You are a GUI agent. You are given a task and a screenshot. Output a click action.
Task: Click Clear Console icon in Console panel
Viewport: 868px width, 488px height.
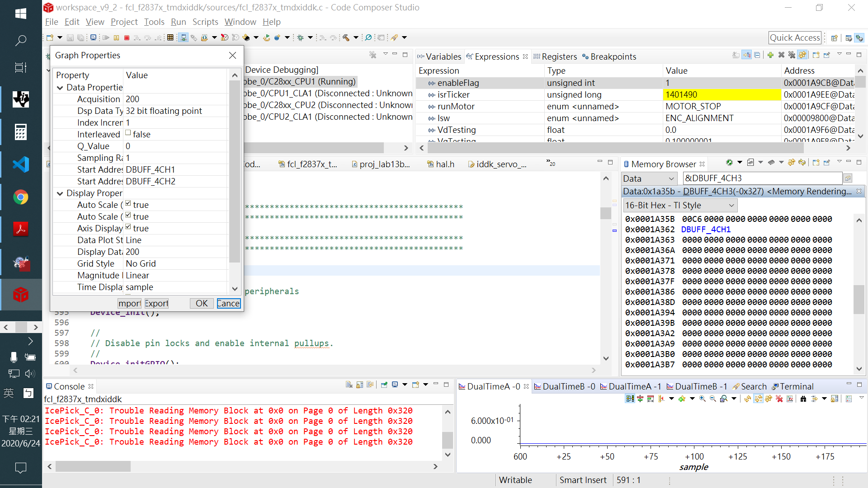coord(349,385)
